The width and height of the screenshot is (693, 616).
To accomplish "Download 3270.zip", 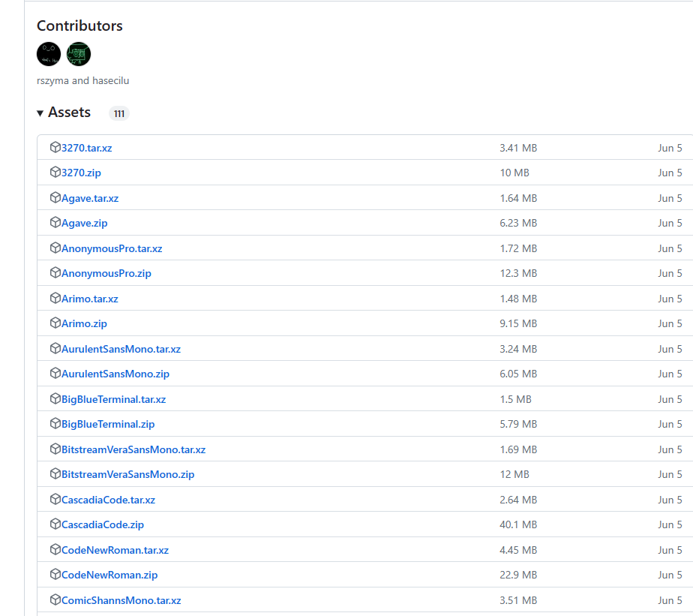I will pos(81,173).
